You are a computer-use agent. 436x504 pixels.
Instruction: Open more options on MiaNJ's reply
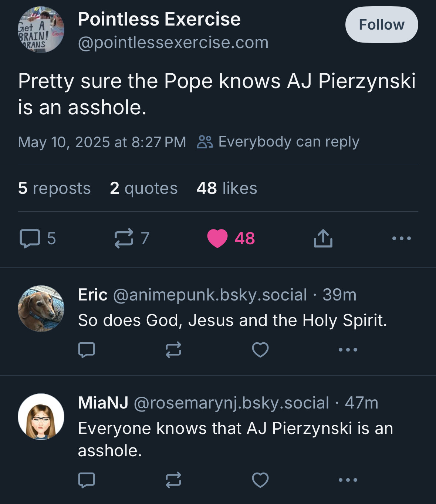click(348, 480)
